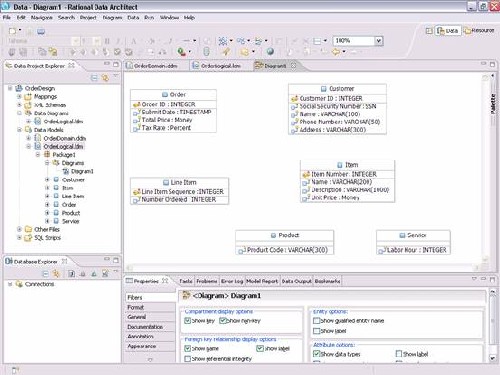500x375 pixels.
Task: Click the Service entity header icon
Action: tap(402, 235)
